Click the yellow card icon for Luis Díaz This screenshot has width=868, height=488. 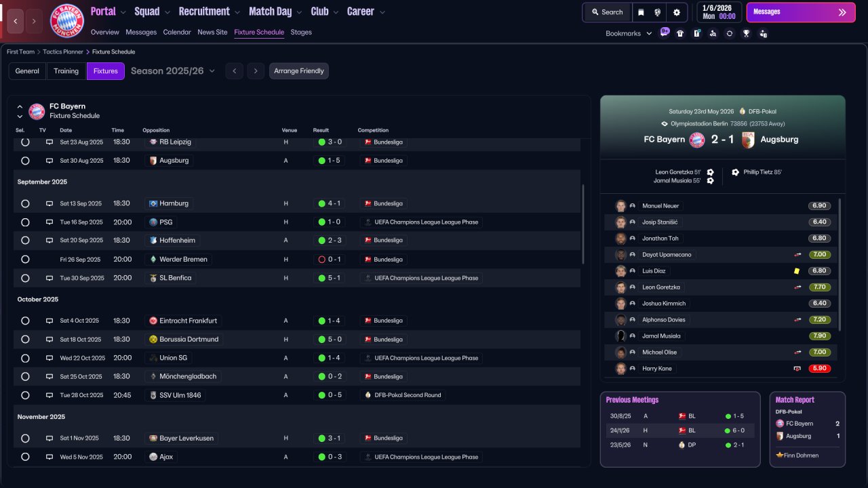coord(797,271)
